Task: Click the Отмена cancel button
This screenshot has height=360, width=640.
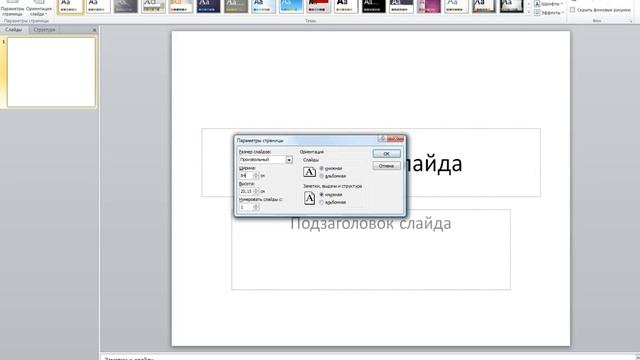Action: point(387,166)
